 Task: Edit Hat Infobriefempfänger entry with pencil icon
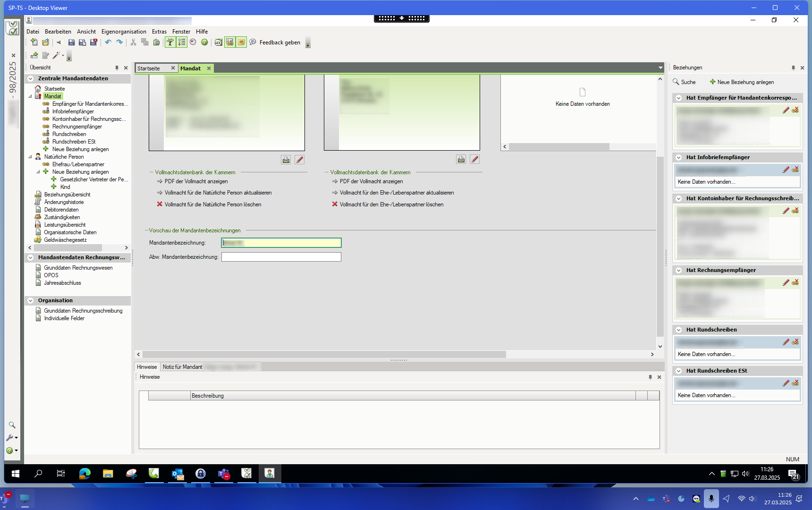pyautogui.click(x=786, y=170)
